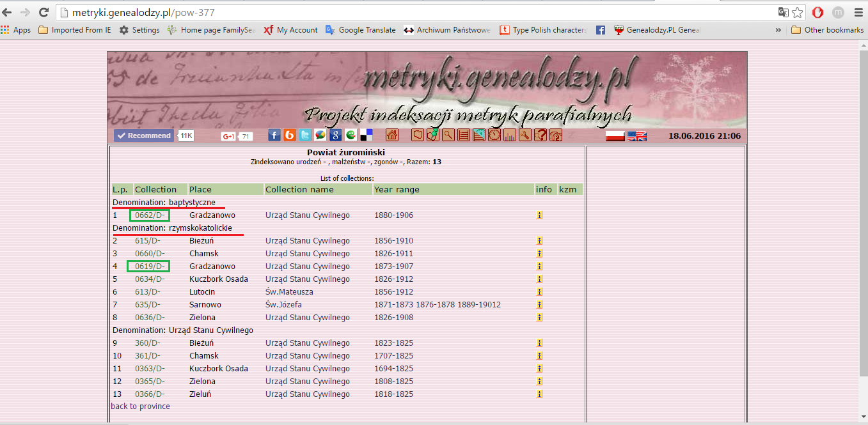
Task: Switch site language to English with the UK flag
Action: click(x=637, y=136)
